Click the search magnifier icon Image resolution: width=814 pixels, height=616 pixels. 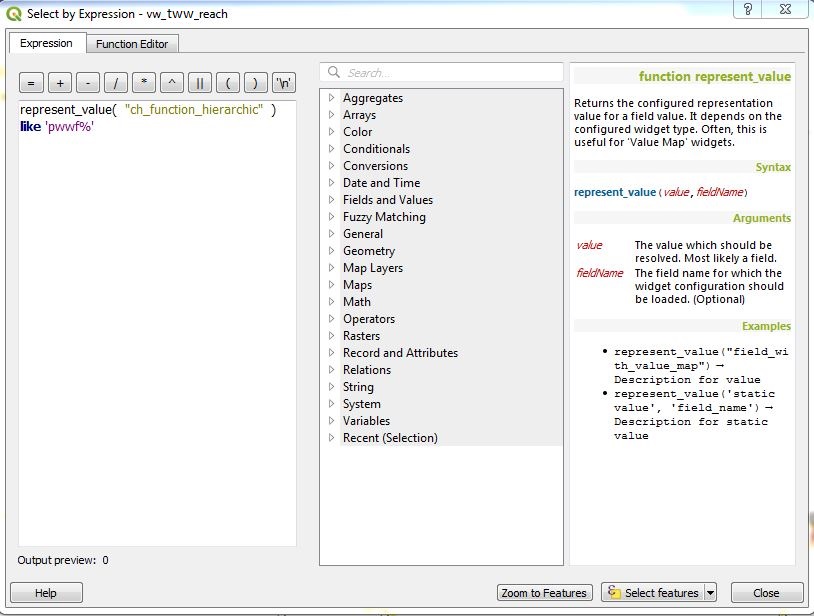click(x=334, y=72)
